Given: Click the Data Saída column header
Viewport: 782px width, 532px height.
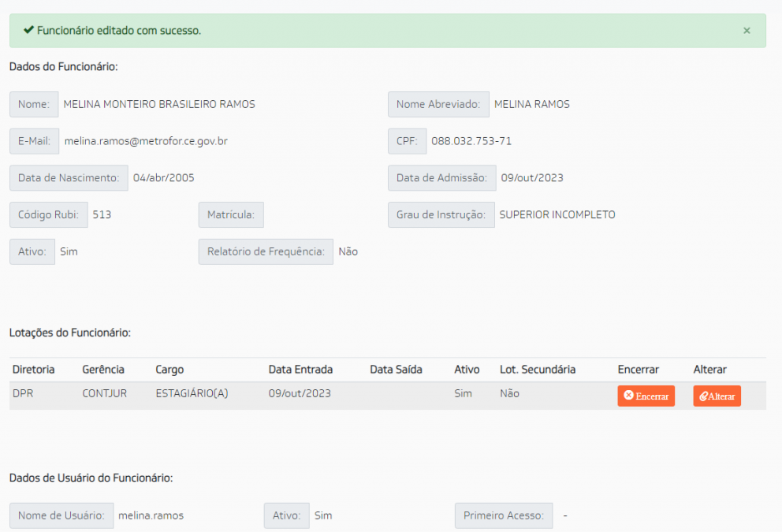Looking at the screenshot, I should click(396, 370).
